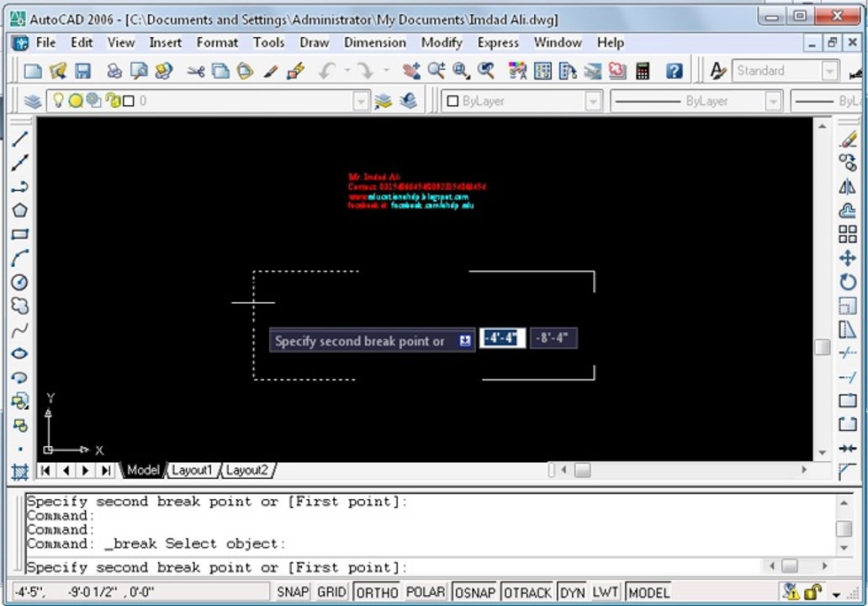Go to last layout tab arrow
The image size is (868, 606).
[x=105, y=470]
